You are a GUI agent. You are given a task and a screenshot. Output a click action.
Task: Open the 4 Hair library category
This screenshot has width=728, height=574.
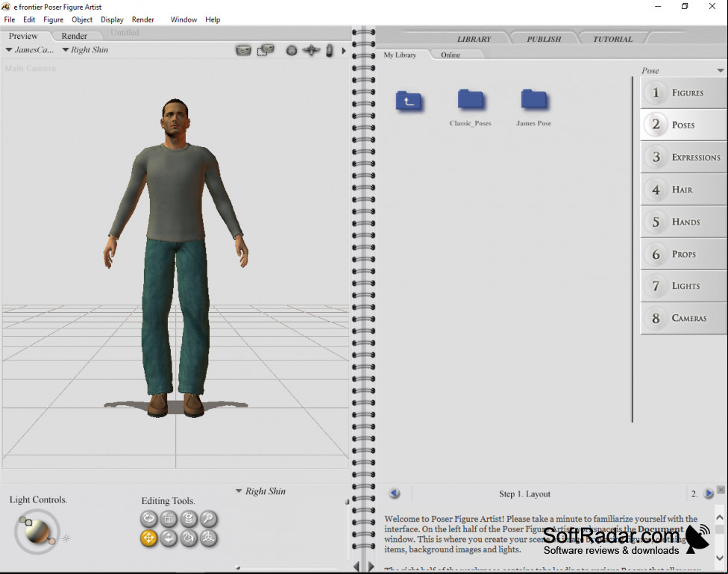pyautogui.click(x=684, y=189)
